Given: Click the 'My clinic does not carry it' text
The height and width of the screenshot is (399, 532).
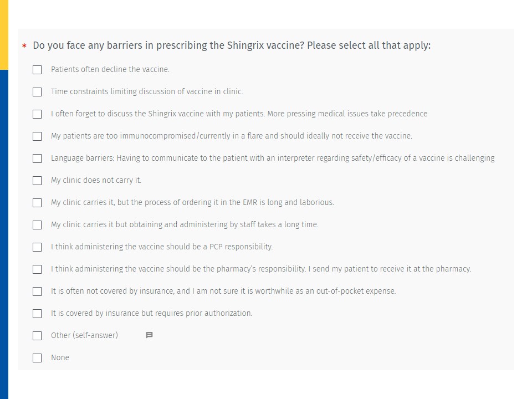Looking at the screenshot, I should [x=96, y=181].
